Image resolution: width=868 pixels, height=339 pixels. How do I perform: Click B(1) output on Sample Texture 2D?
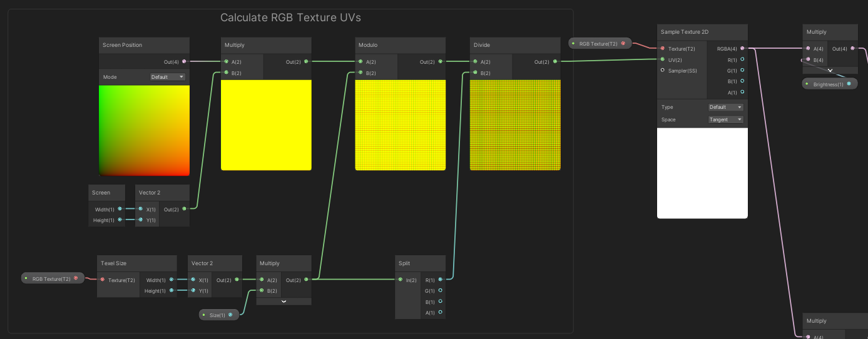[x=742, y=81]
